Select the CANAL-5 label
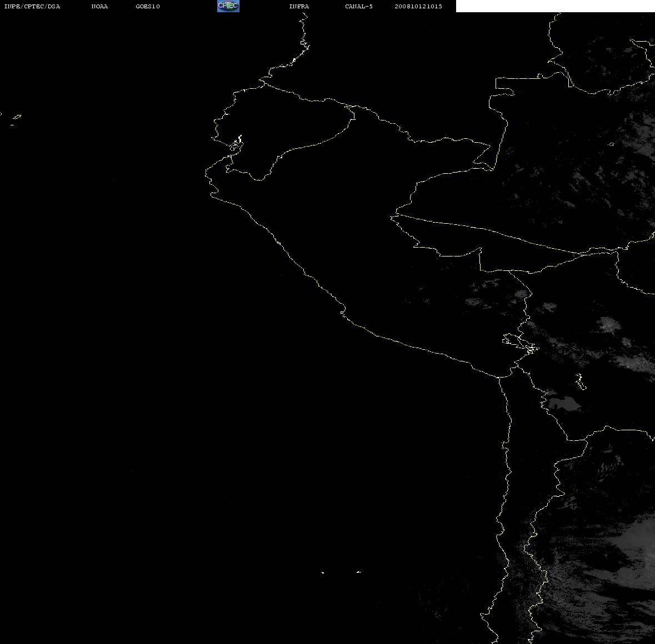This screenshot has width=655, height=644. click(359, 6)
